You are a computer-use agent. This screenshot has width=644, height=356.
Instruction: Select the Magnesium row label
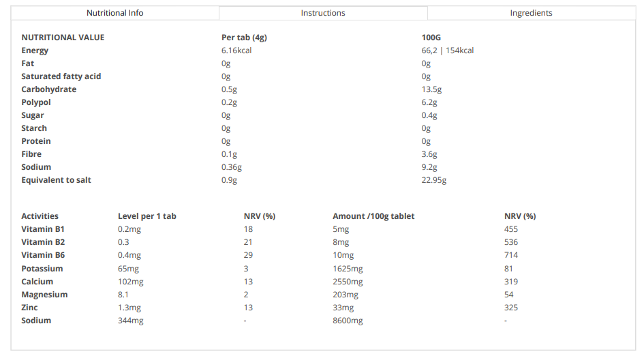click(x=44, y=295)
